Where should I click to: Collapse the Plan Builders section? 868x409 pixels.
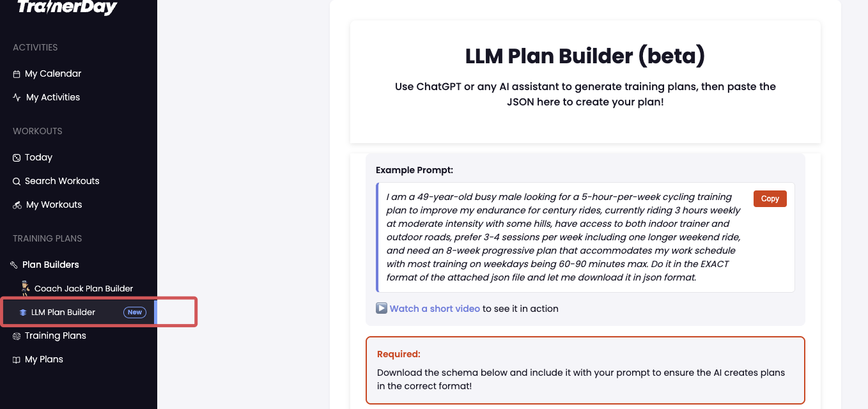(50, 265)
